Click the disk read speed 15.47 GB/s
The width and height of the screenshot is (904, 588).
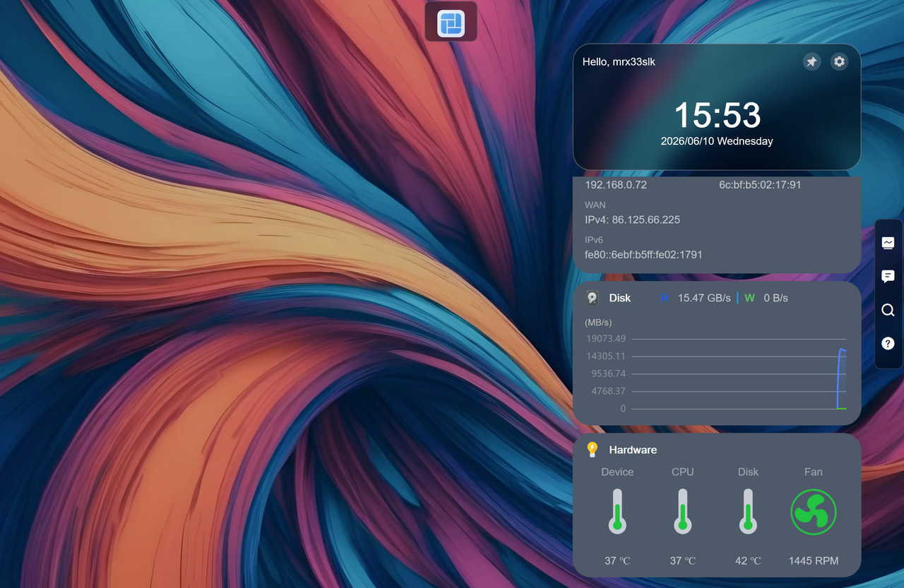[704, 298]
